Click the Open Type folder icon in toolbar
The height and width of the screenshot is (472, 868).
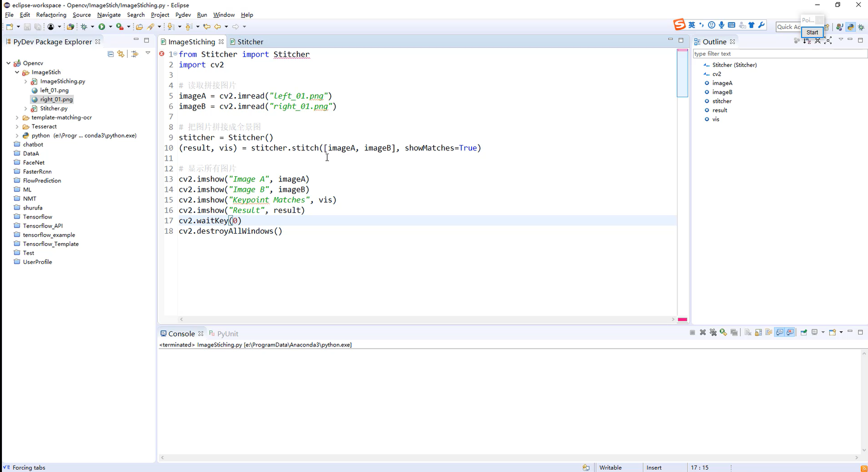pos(139,27)
